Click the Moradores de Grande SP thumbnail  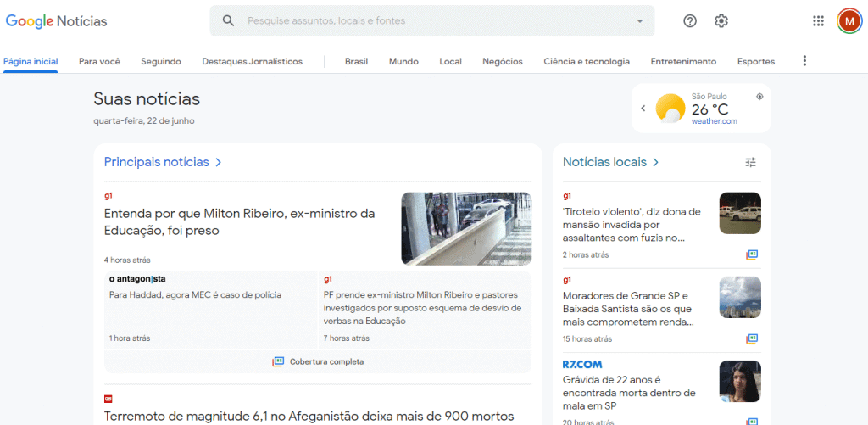click(x=740, y=298)
